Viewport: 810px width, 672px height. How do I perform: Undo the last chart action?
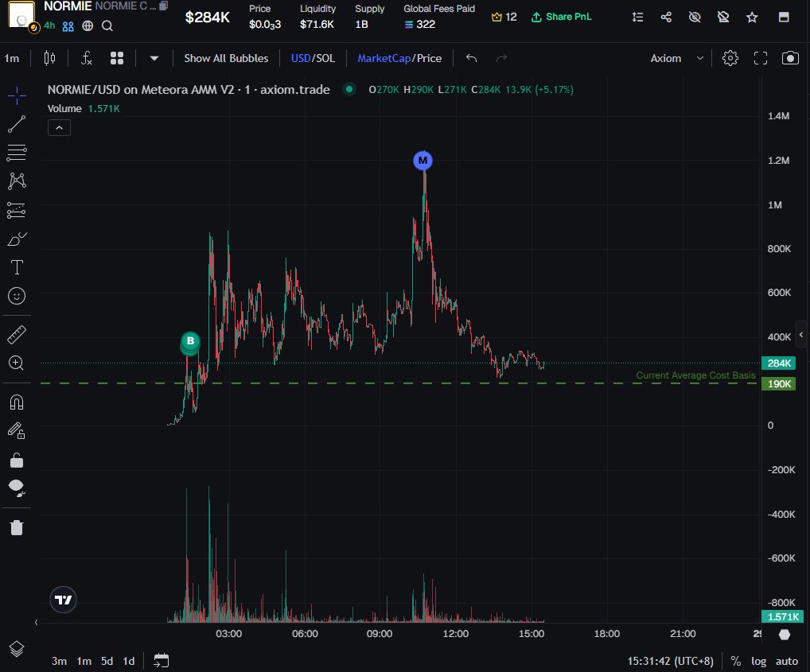(471, 58)
